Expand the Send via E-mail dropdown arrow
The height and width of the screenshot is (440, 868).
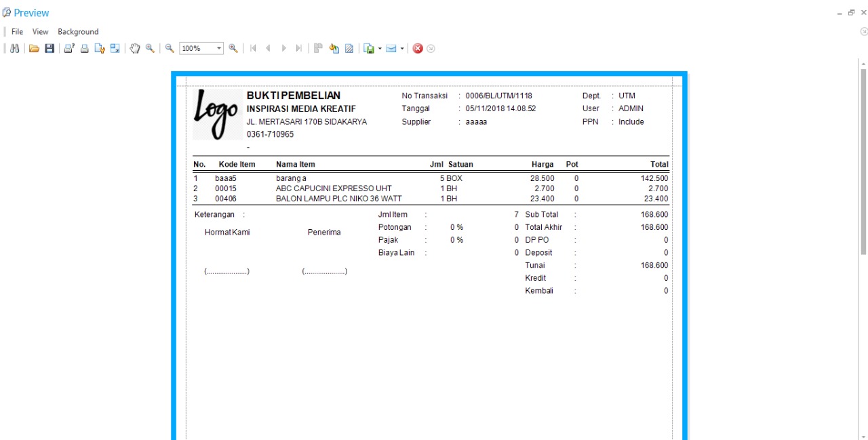click(402, 49)
